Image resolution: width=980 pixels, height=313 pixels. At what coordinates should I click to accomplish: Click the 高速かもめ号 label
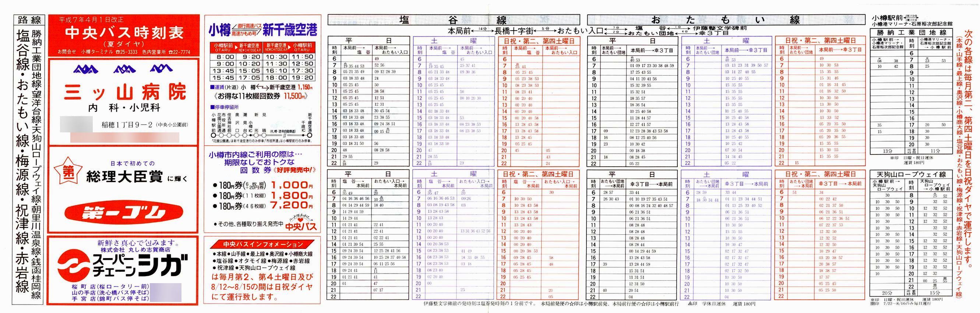pyautogui.click(x=244, y=34)
